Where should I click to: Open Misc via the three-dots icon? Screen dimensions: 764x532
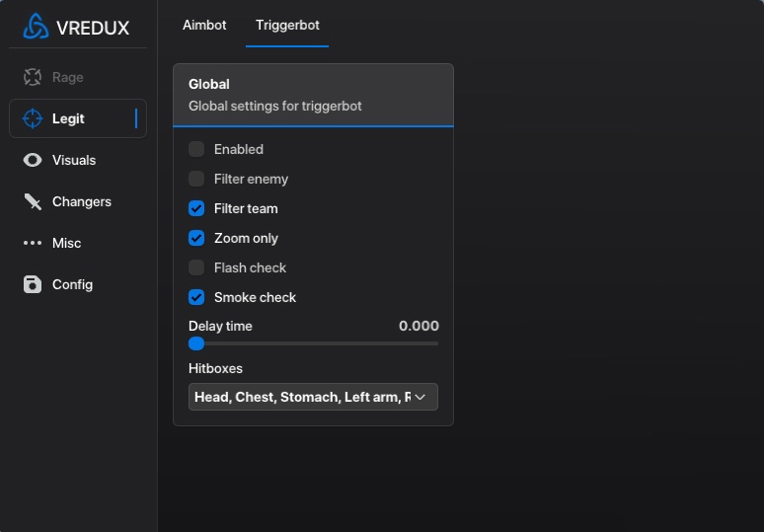[33, 243]
